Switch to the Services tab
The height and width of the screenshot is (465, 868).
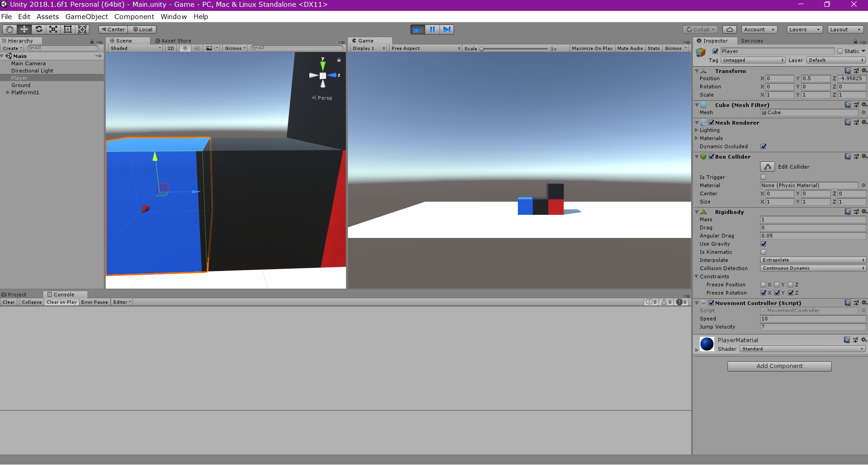[x=752, y=41]
